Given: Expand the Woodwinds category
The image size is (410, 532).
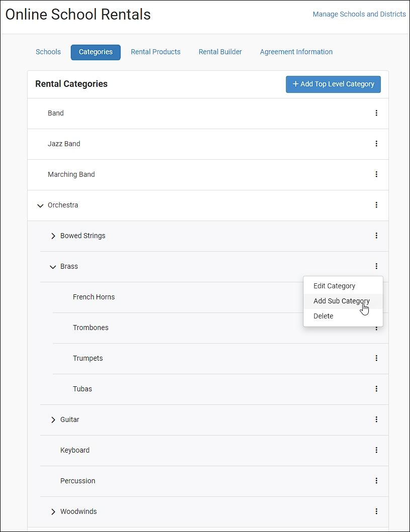Looking at the screenshot, I should click(x=53, y=511).
